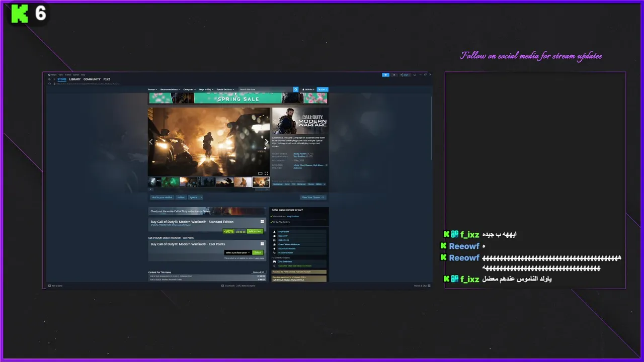Click the Mostly Positive recent reviews link
The height and width of the screenshot is (362, 644).
click(300, 154)
